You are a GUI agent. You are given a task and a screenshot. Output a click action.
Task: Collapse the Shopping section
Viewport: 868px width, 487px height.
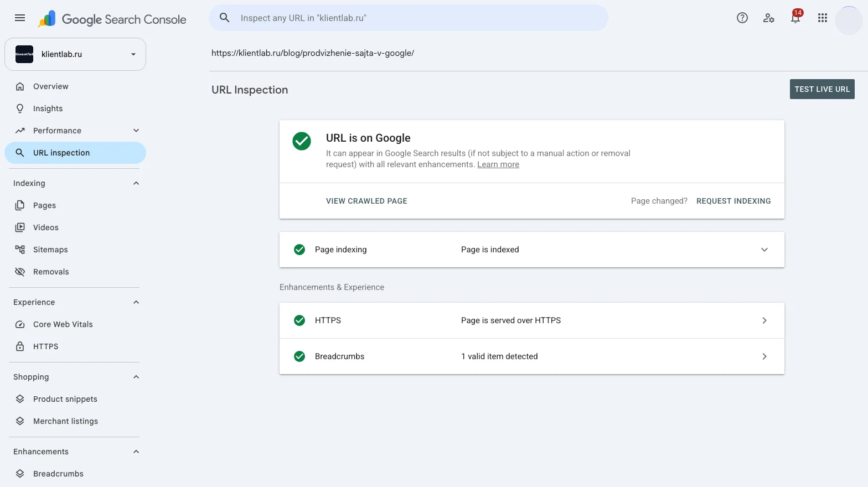[136, 377]
